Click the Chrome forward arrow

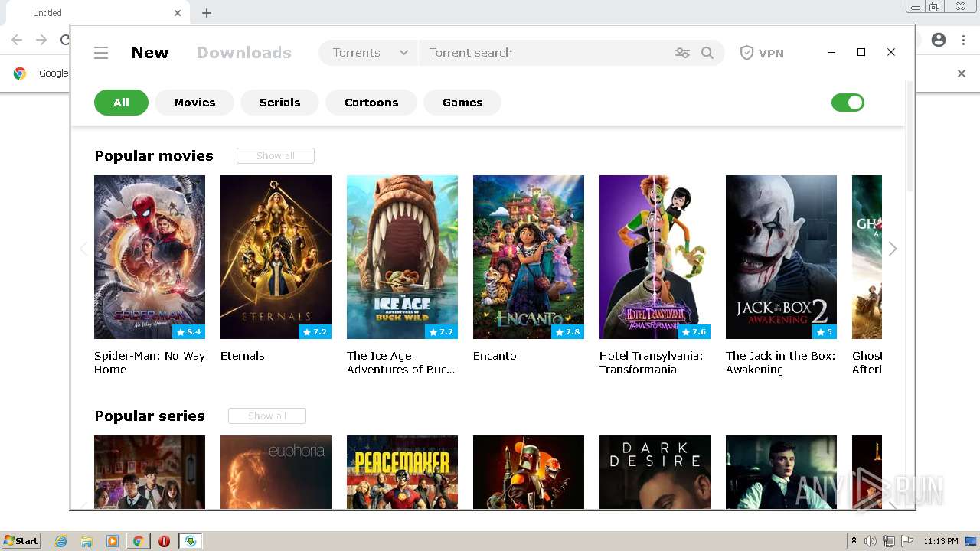coord(41,40)
